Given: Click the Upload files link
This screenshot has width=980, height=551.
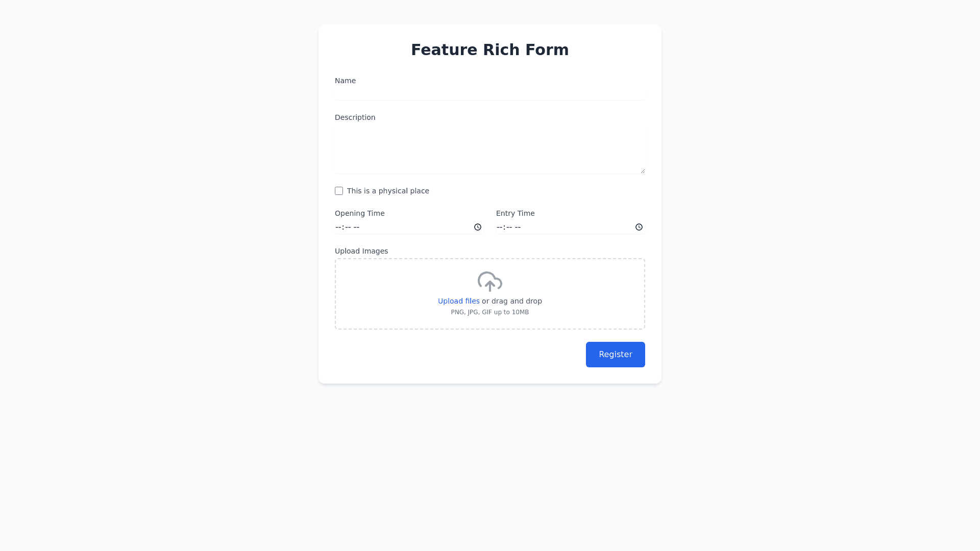Looking at the screenshot, I should (x=458, y=301).
